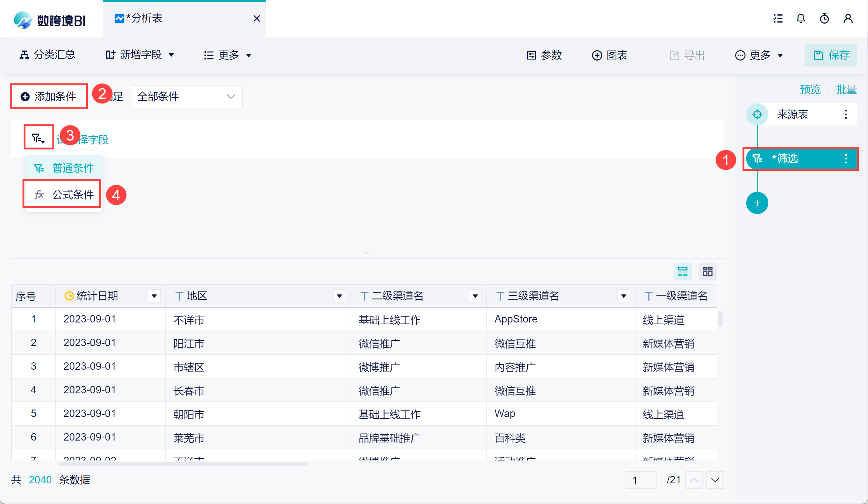The width and height of the screenshot is (868, 504).
Task: Click the plus add-step node icon
Action: (x=757, y=203)
